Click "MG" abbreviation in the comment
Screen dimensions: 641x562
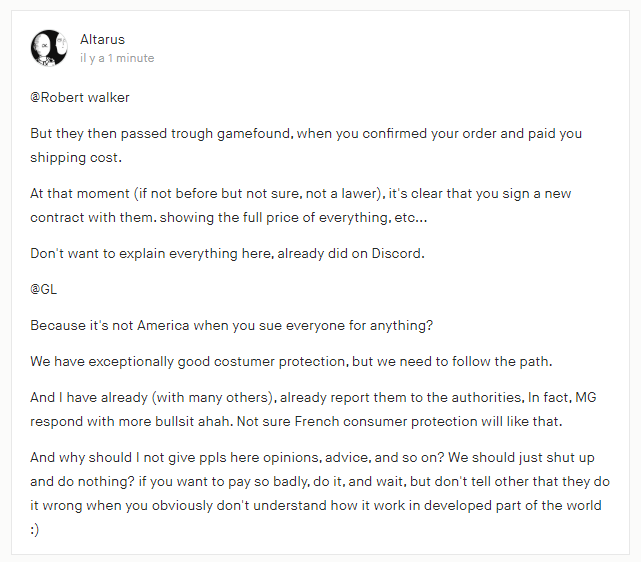point(586,397)
